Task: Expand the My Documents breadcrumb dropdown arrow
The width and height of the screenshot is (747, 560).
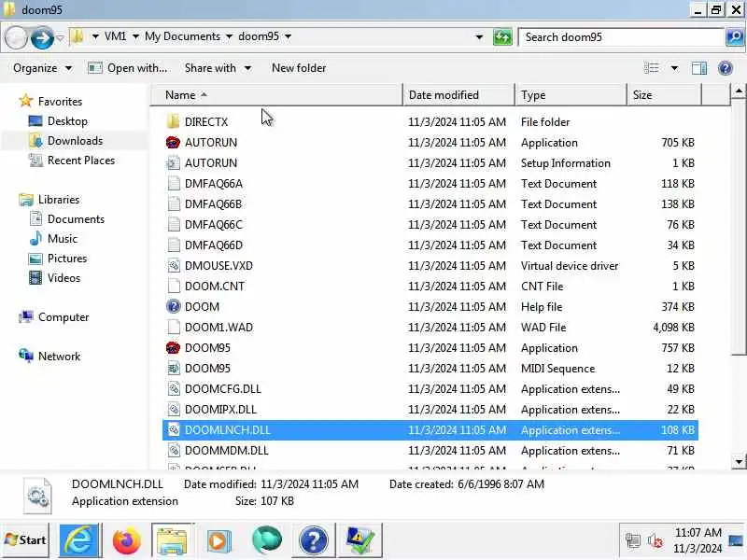Action: pos(229,36)
